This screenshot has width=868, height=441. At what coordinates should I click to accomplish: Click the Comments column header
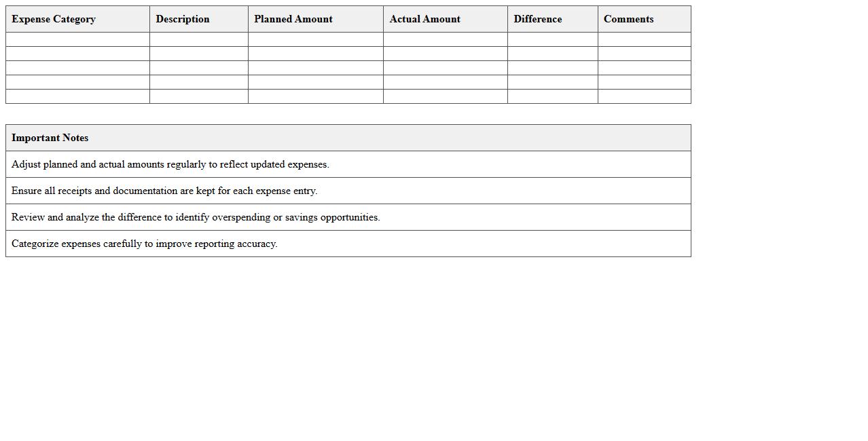(628, 19)
